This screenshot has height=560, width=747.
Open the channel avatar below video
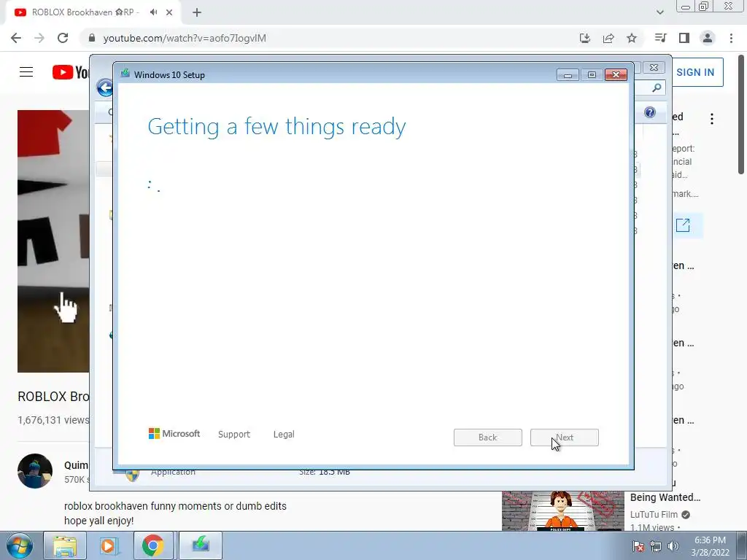pos(35,471)
